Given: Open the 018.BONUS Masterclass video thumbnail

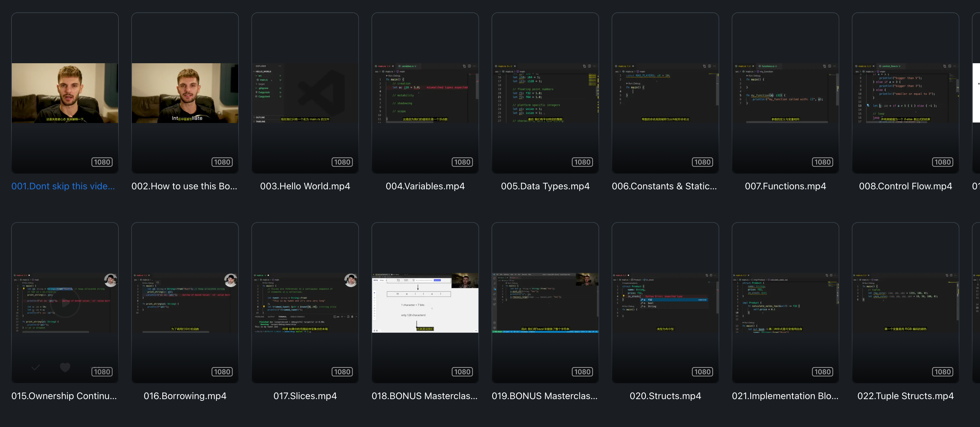Looking at the screenshot, I should tap(425, 302).
